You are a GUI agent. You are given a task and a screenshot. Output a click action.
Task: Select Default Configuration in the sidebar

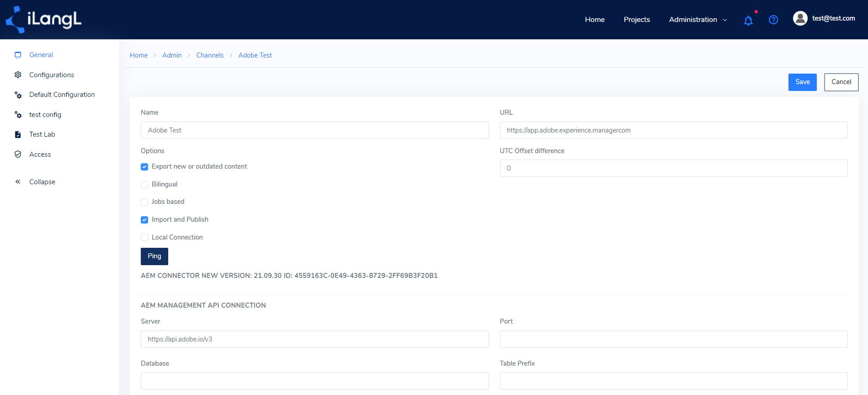point(62,95)
